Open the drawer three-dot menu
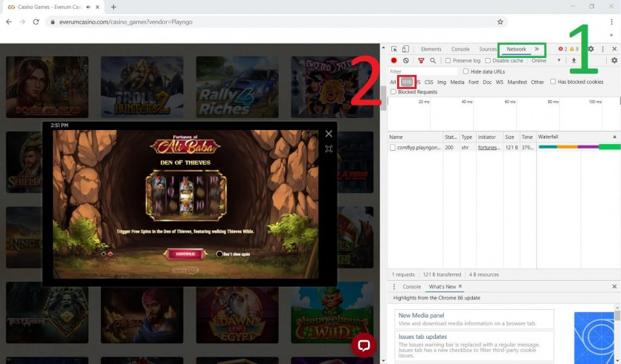Image resolution: width=621 pixels, height=364 pixels. click(x=393, y=287)
